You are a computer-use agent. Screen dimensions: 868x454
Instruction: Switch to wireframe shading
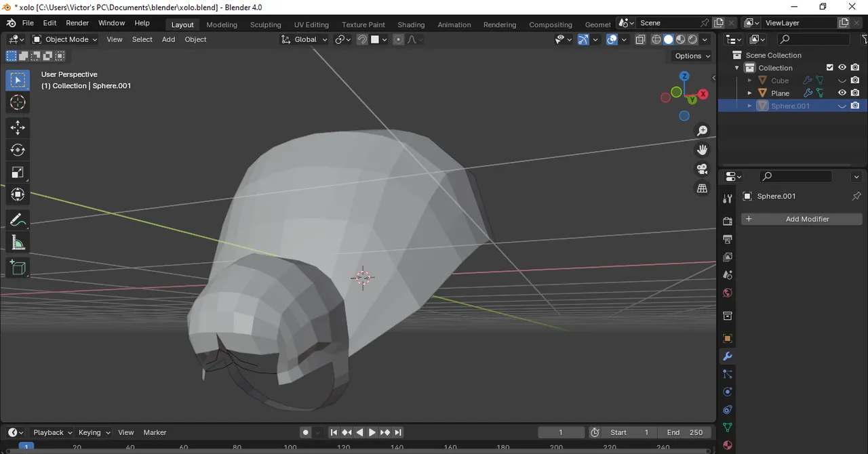[x=656, y=39]
